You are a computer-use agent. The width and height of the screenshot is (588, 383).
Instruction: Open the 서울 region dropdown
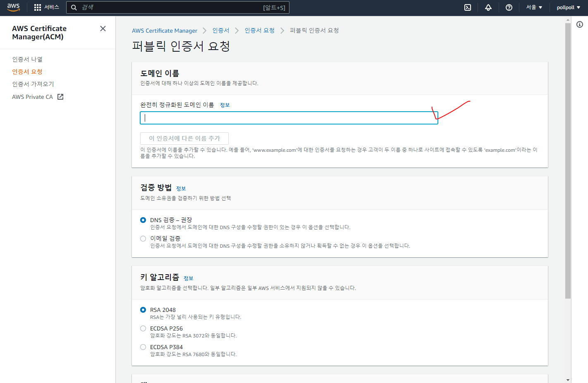(x=534, y=7)
